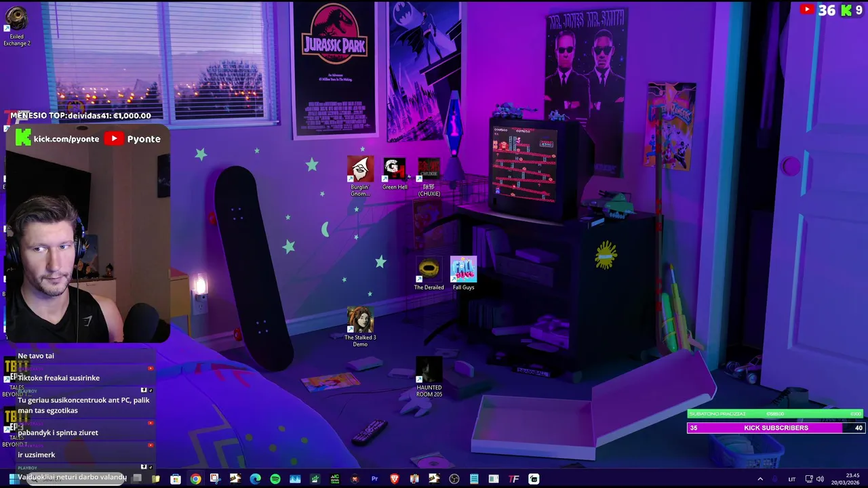Open Task View from the taskbar

tap(136, 479)
